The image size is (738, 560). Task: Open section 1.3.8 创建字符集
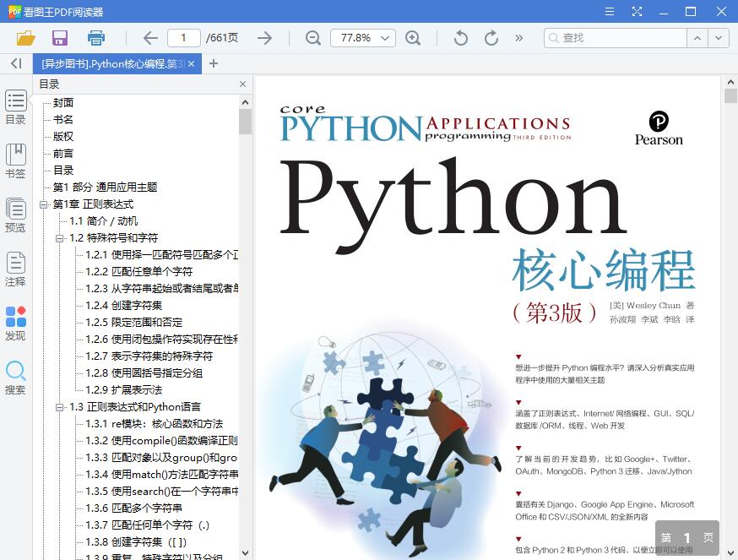(136, 542)
